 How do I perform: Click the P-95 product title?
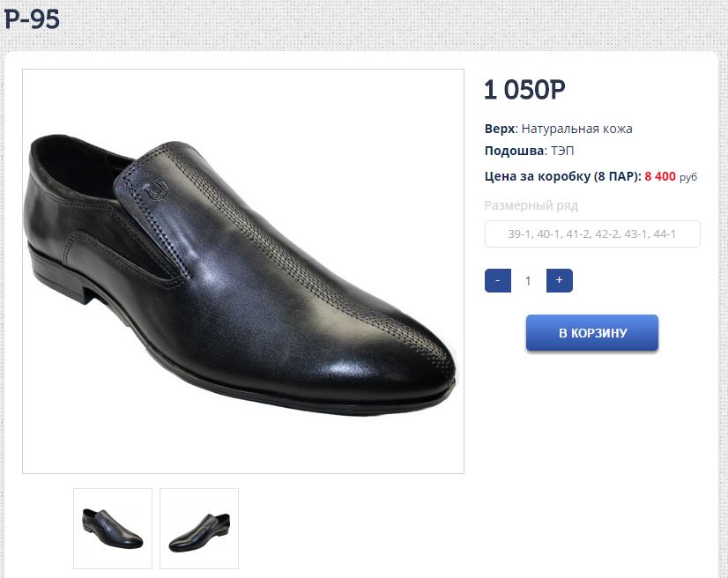pos(32,19)
